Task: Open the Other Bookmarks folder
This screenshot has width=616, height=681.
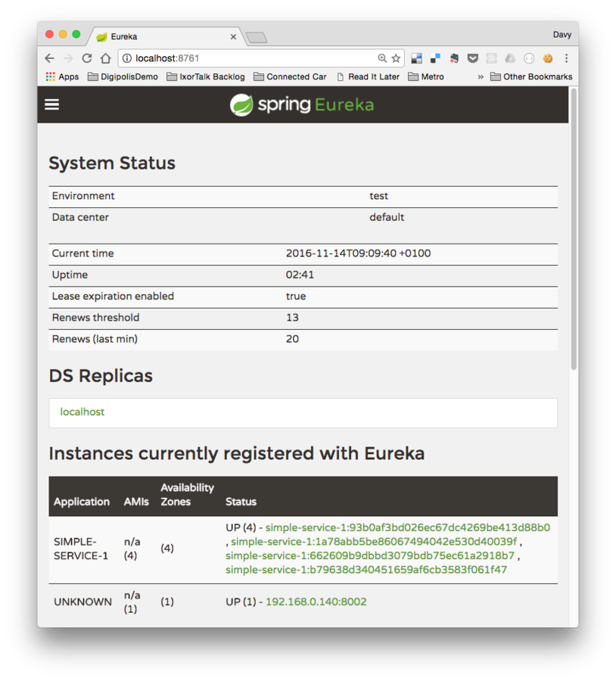Action: [531, 77]
